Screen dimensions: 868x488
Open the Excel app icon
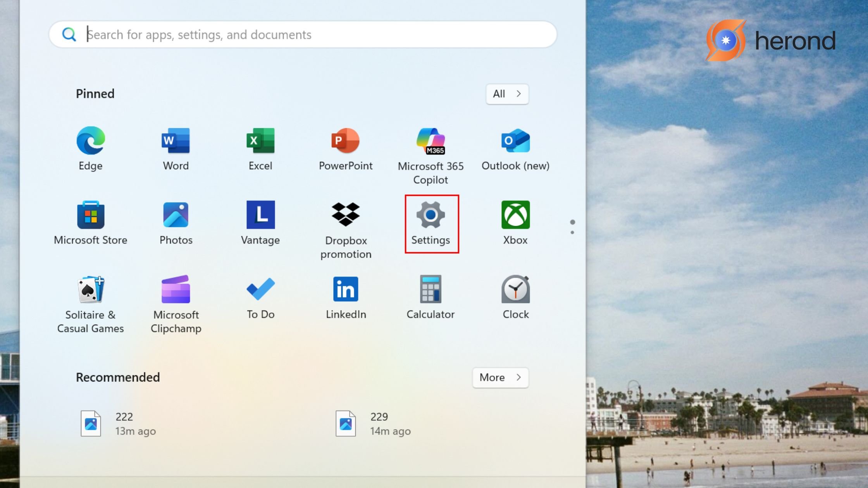[260, 141]
